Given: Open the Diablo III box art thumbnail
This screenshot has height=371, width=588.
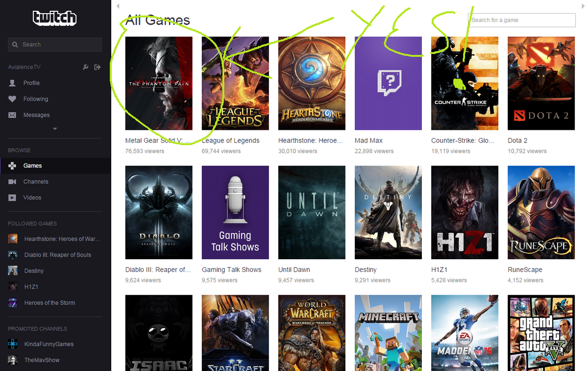Looking at the screenshot, I should 159,213.
